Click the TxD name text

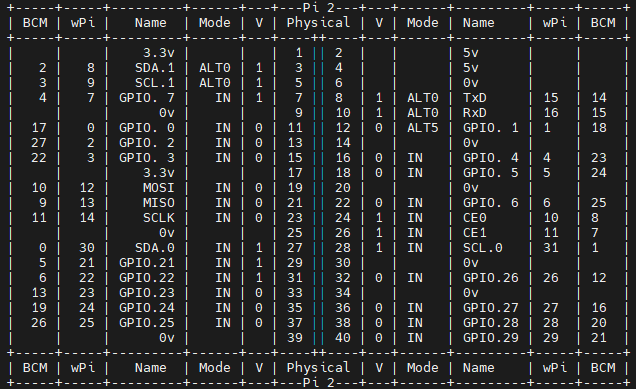coord(475,98)
